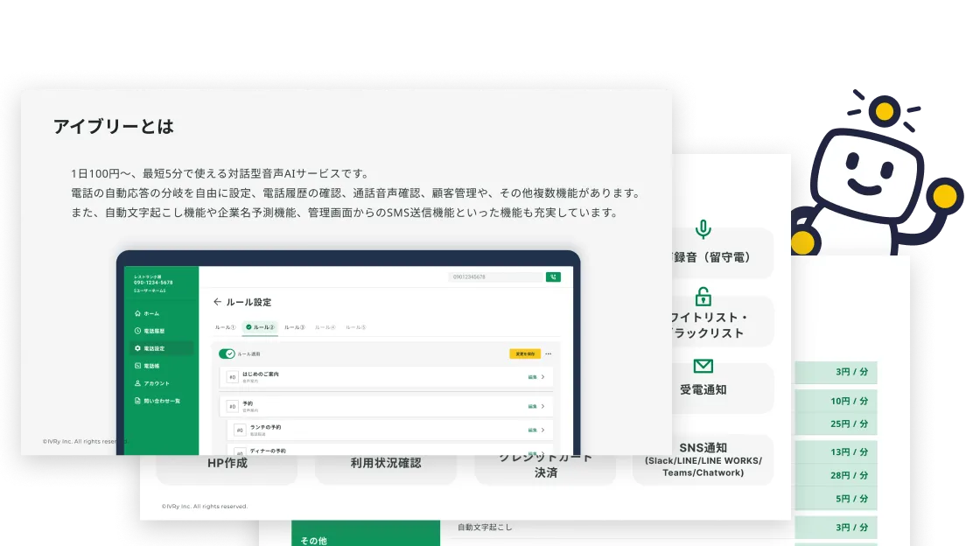Click the yellow 変更を保存 button
The width and height of the screenshot is (980, 546).
525,353
